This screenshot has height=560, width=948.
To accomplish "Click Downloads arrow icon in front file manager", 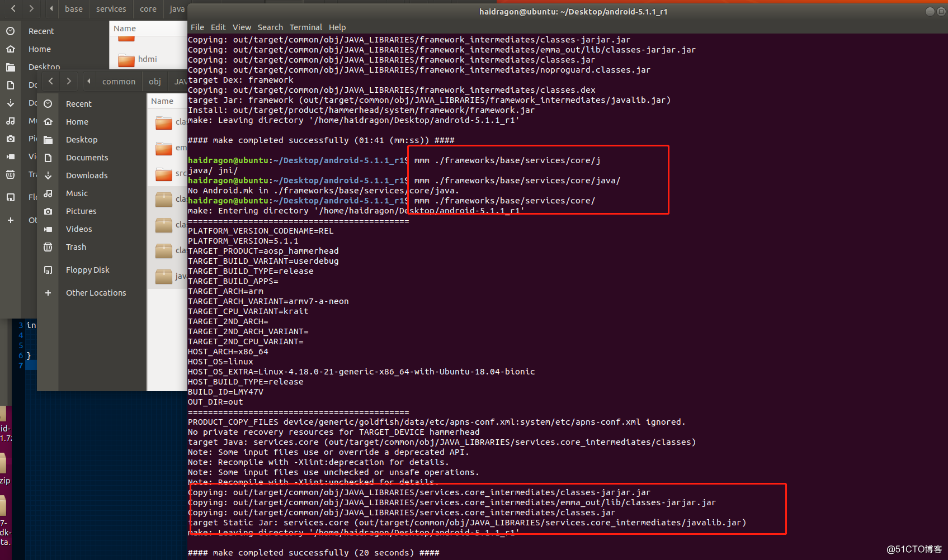I will tap(48, 175).
